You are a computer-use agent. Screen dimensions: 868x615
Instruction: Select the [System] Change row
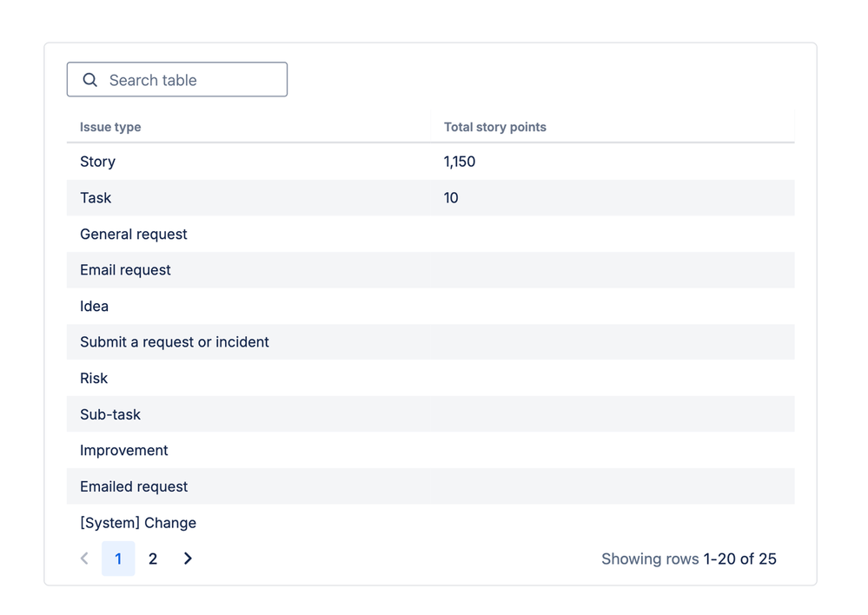pyautogui.click(x=431, y=523)
